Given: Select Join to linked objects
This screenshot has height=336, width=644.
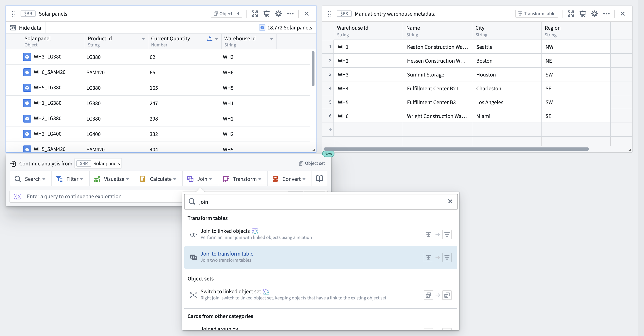Looking at the screenshot, I should tap(321, 234).
